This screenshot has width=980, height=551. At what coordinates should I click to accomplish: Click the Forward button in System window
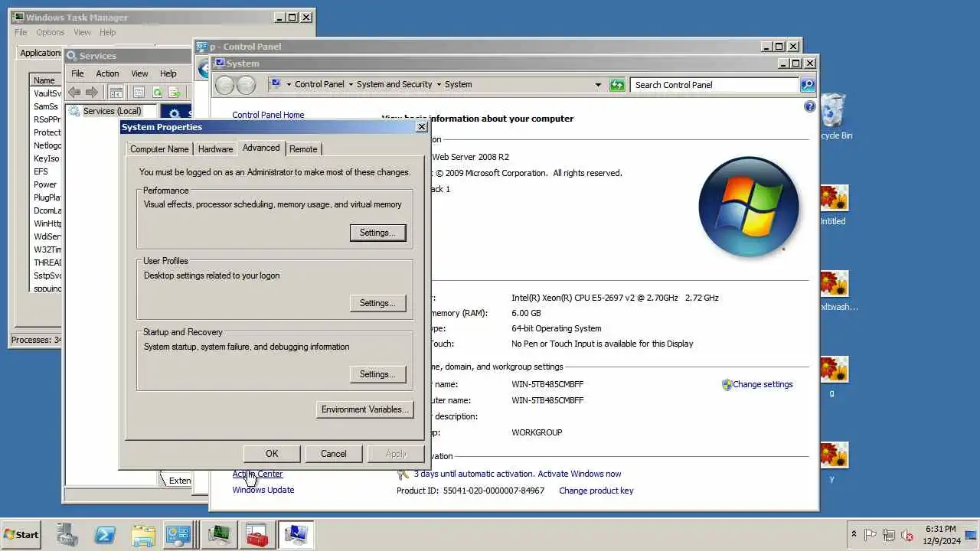coord(246,85)
